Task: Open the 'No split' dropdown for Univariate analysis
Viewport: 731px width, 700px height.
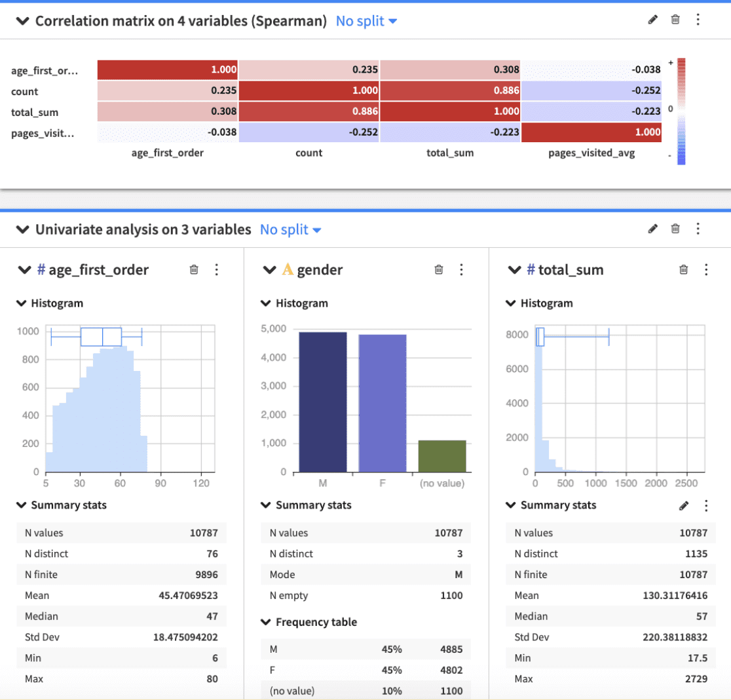Action: (x=290, y=229)
